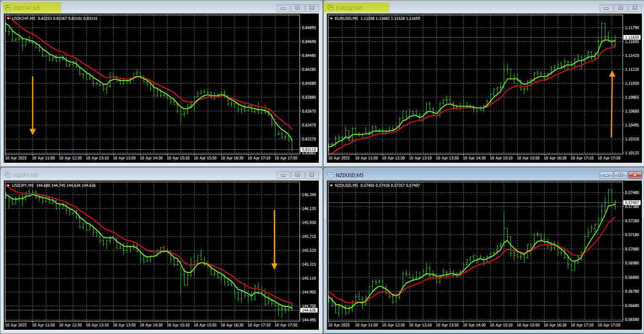This screenshot has width=644, height=334.
Task: Maximize the USDCHF chart window
Action: click(x=297, y=8)
